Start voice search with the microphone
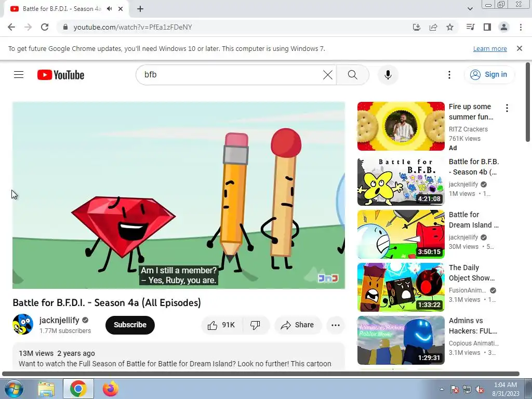 pyautogui.click(x=388, y=75)
